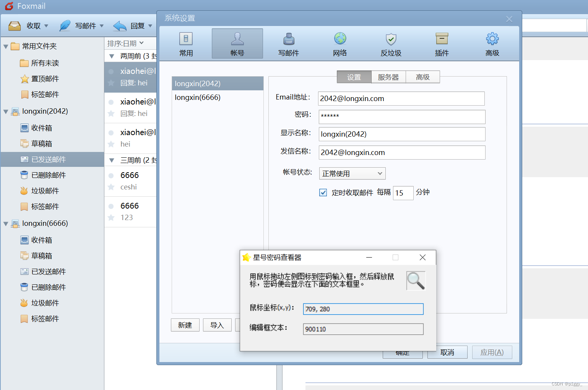The image size is (588, 390).
Task: Open 所有未读 folder
Action: [39, 63]
